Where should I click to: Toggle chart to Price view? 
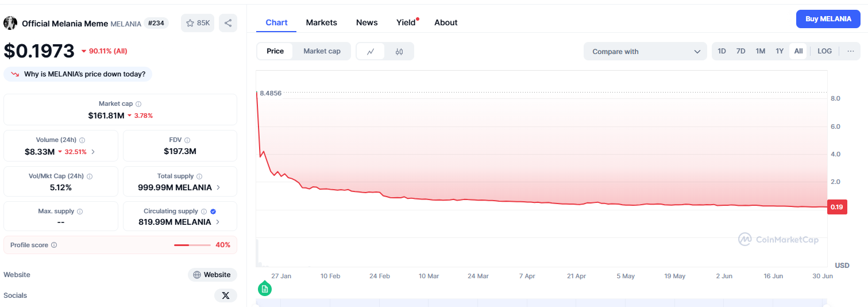point(275,51)
